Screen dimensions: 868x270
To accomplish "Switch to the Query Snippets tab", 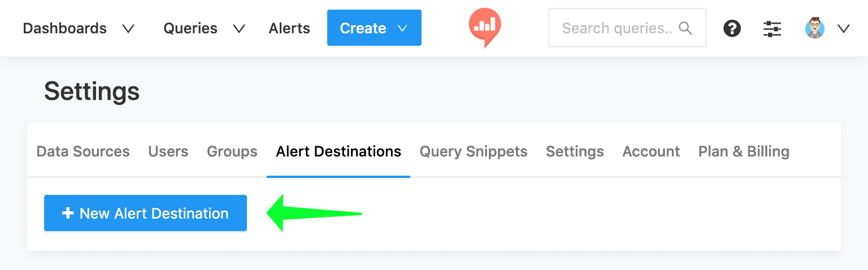I will pos(474,151).
